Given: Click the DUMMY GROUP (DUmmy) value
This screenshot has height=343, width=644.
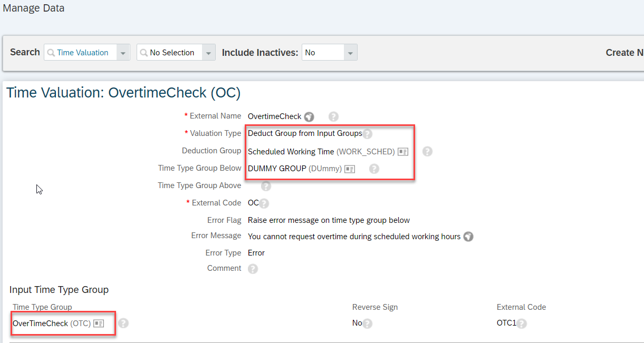Looking at the screenshot, I should (295, 169).
